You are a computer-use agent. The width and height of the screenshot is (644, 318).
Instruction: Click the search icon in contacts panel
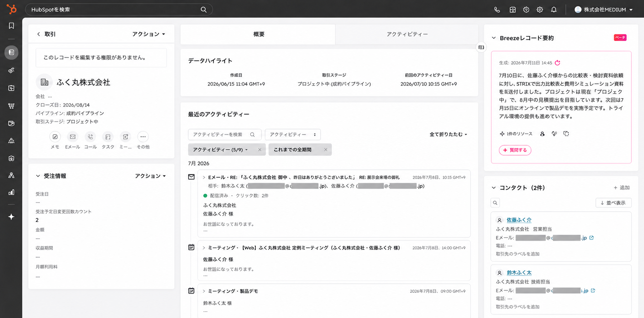[495, 203]
